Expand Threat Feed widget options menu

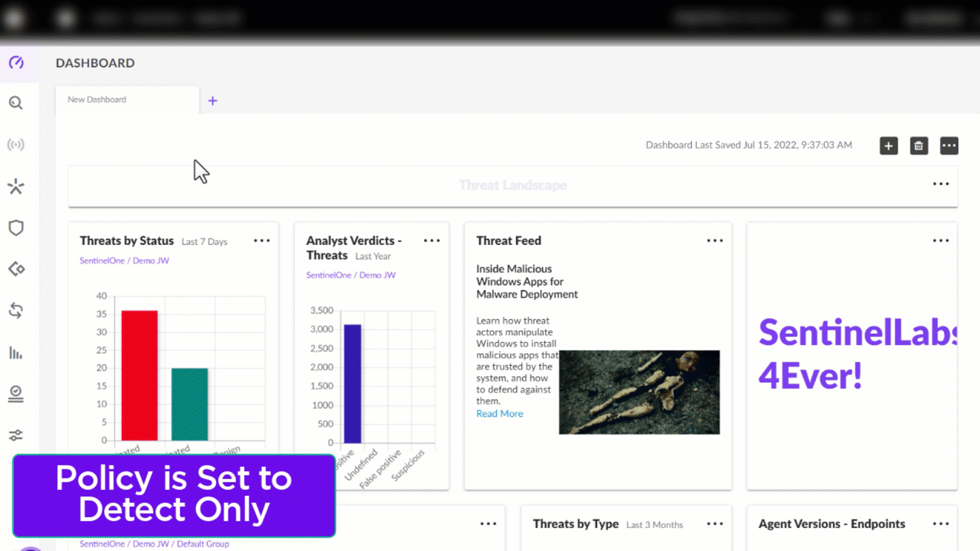[715, 241]
